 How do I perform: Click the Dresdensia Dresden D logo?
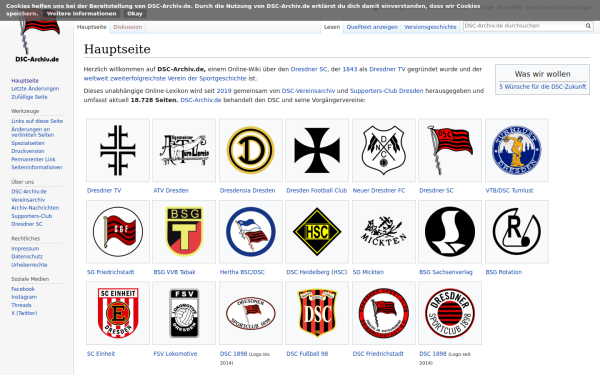(x=251, y=150)
